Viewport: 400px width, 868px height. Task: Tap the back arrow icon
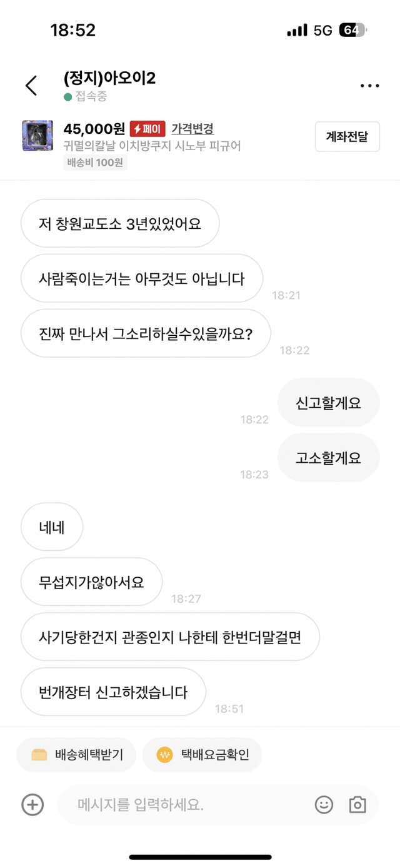(31, 86)
